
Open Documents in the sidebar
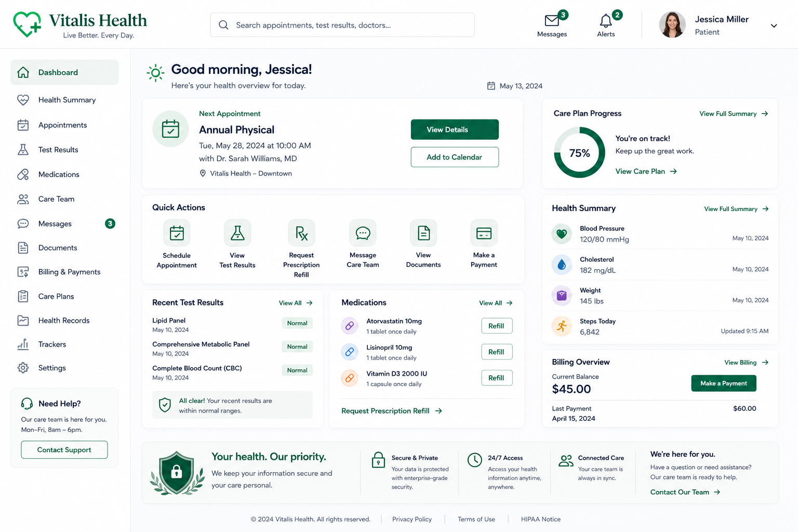[x=64, y=248]
